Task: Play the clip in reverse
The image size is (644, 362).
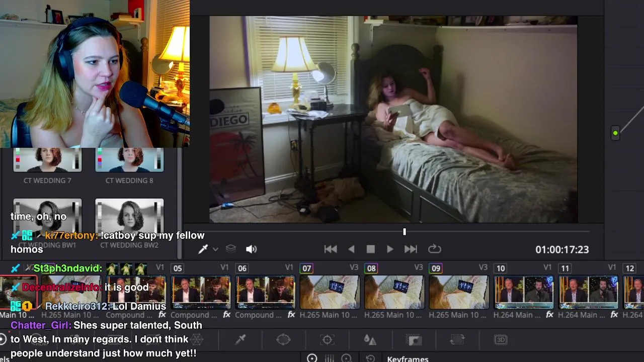Action: click(351, 249)
